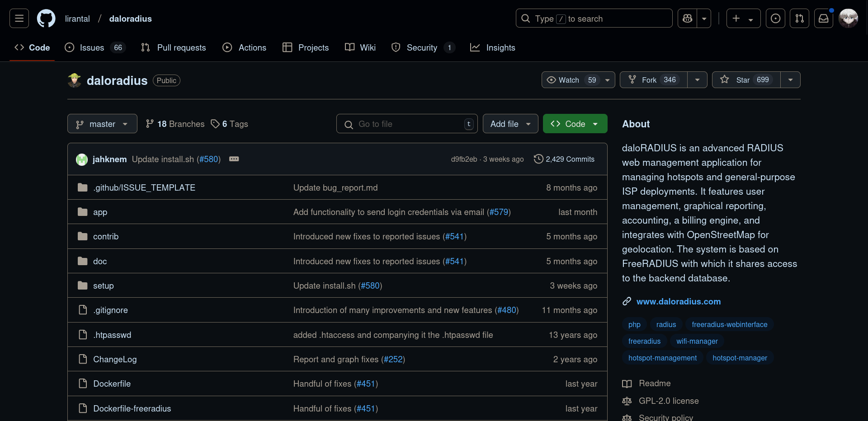The image size is (868, 421).
Task: Select the hotspot-manager topic tag
Action: click(x=740, y=358)
